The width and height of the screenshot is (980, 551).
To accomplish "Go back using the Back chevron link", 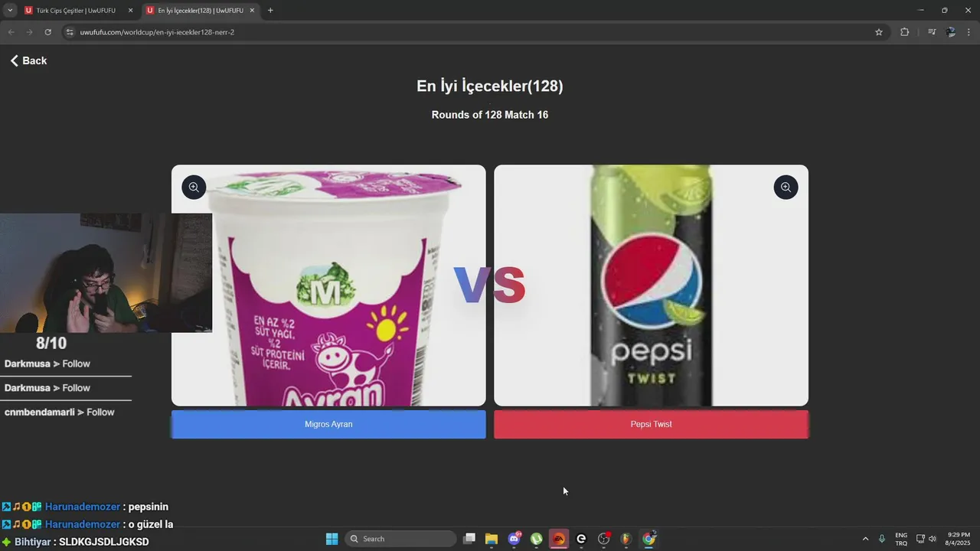I will [x=28, y=60].
